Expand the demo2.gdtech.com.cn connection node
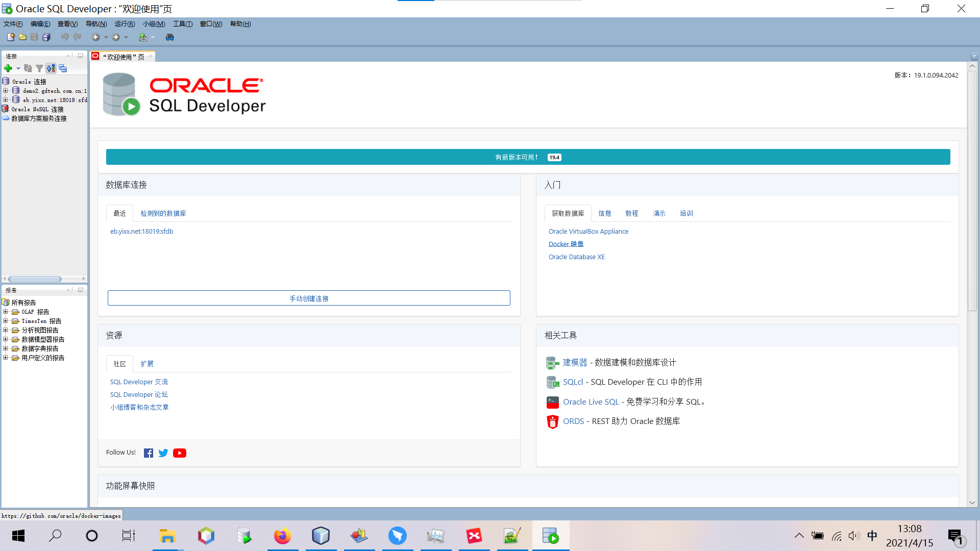Screen dimensions: 980x551 coord(6,91)
